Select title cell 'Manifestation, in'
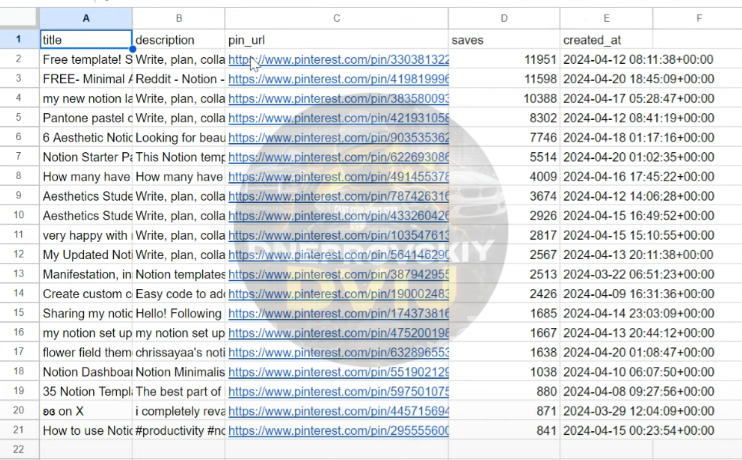The image size is (742, 460). point(86,274)
